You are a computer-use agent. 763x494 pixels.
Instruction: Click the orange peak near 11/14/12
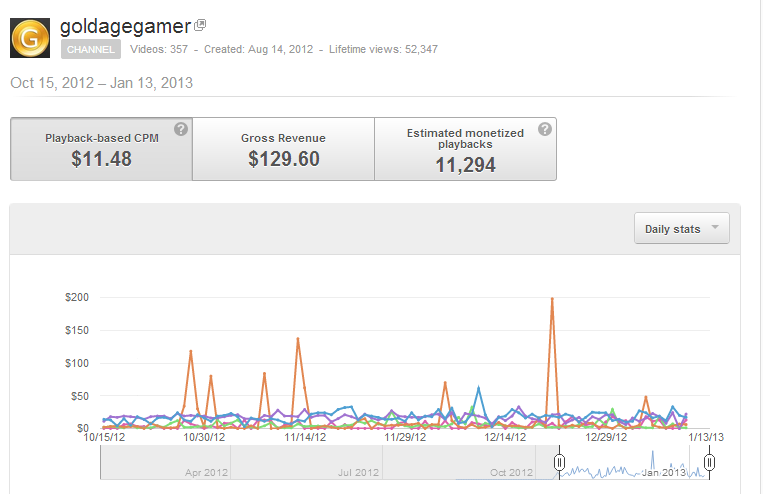pos(298,339)
